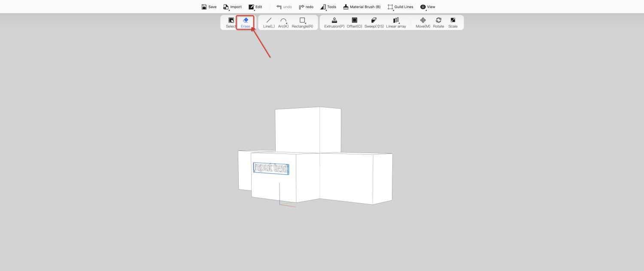
Task: Choose the Rectangle(R) tool
Action: 302,23
